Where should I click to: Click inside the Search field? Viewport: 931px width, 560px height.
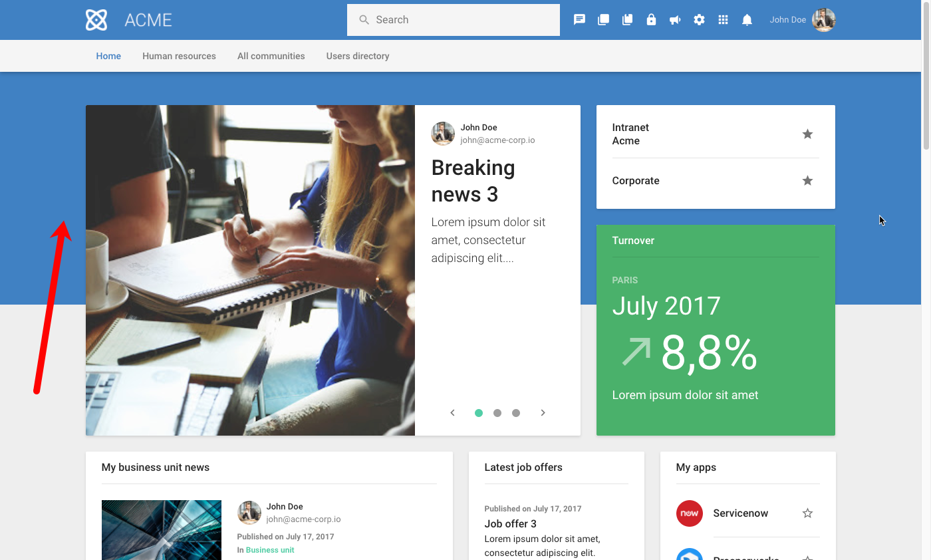(453, 19)
